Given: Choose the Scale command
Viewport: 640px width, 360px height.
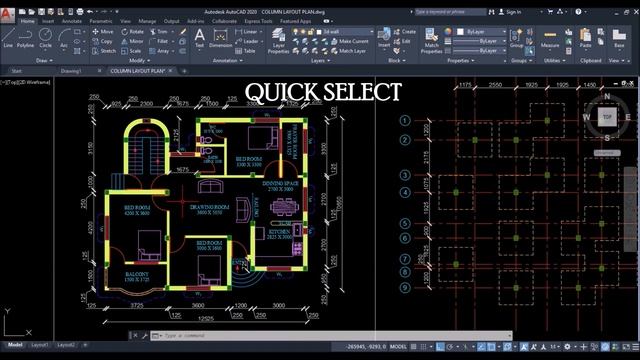Looking at the screenshot, I should (131, 51).
